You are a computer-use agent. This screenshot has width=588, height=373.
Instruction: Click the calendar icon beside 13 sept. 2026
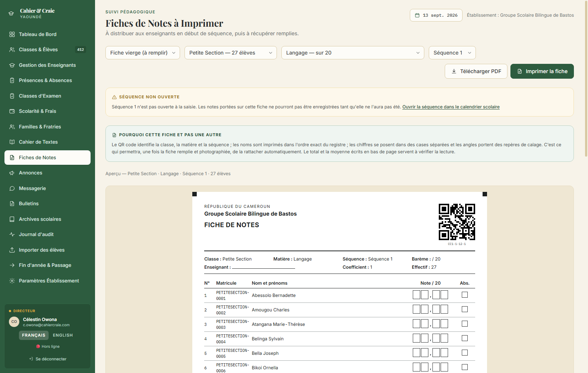(417, 15)
